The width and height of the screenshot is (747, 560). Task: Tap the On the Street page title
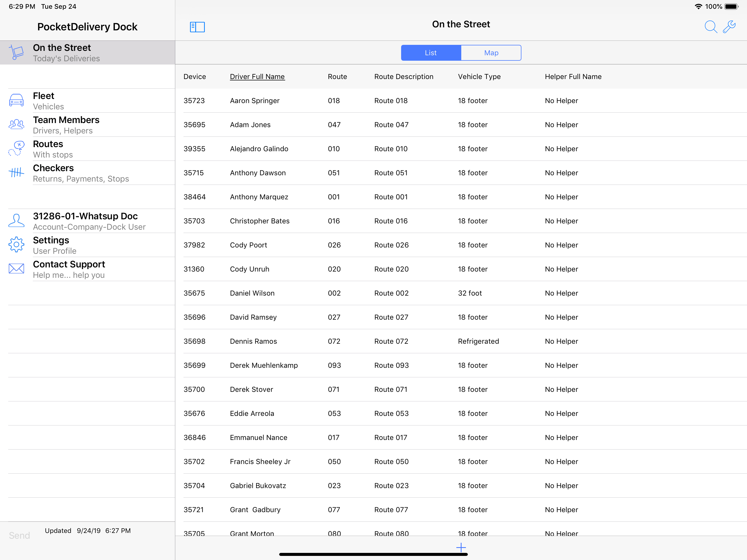pyautogui.click(x=461, y=24)
